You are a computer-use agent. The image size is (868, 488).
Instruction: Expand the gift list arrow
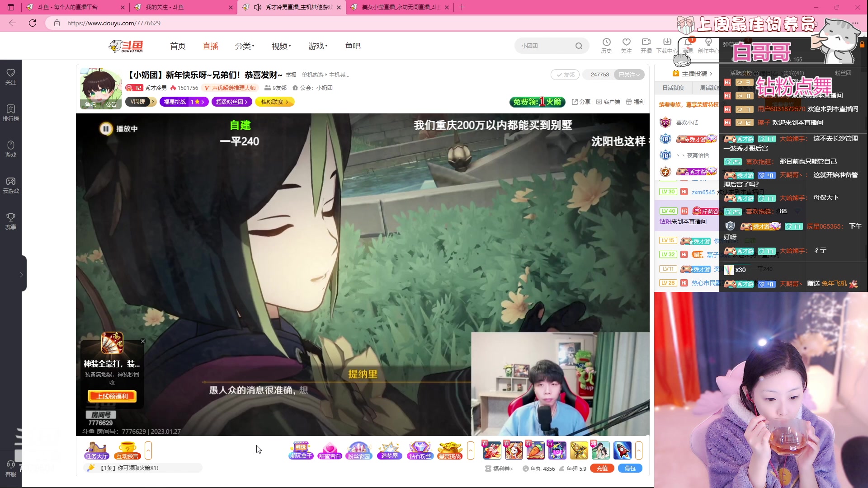pos(639,450)
